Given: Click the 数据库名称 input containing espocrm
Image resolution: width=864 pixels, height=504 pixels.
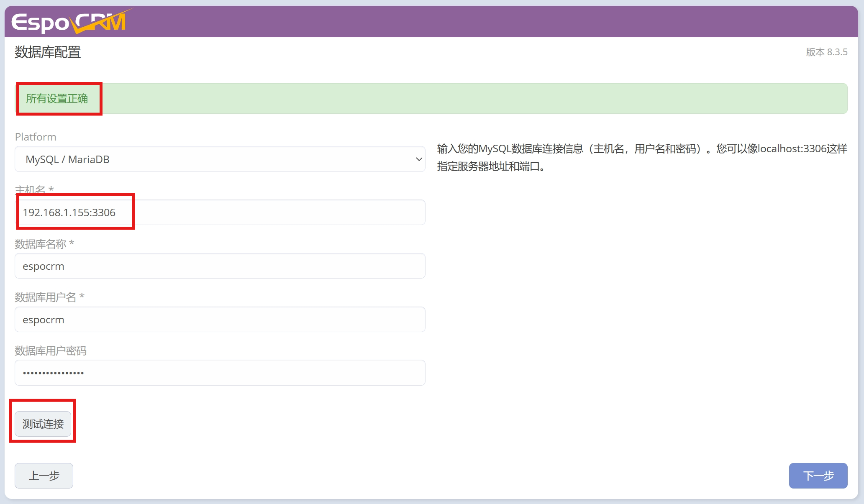Looking at the screenshot, I should point(220,266).
